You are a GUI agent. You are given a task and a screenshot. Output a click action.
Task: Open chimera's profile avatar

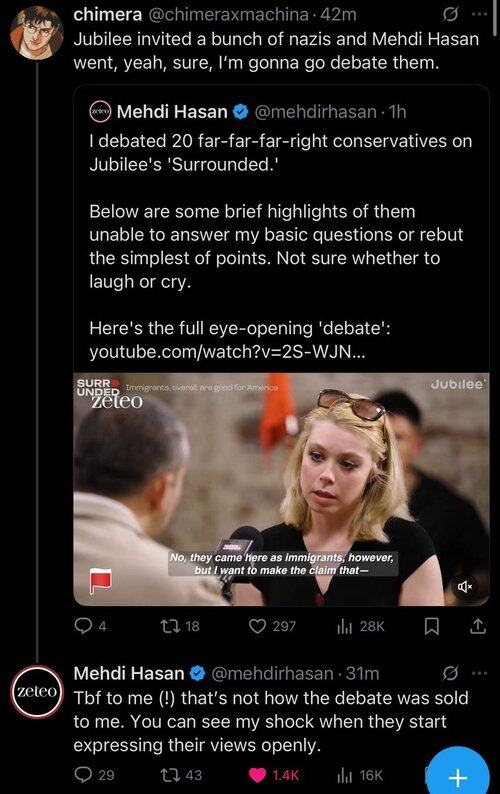coord(36,33)
